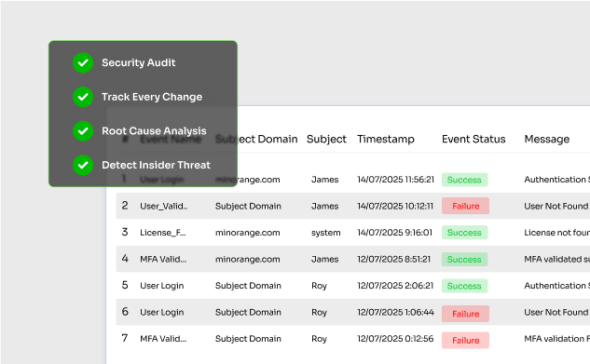The image size is (590, 364).
Task: Click the Timestamp column header
Action: coord(386,139)
